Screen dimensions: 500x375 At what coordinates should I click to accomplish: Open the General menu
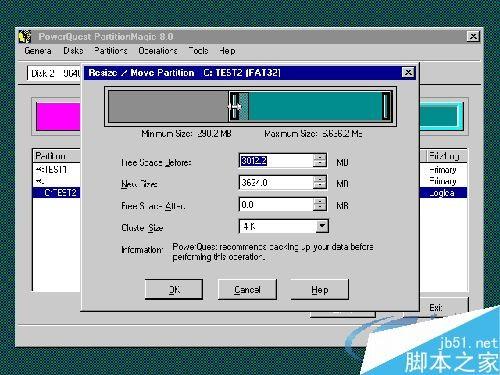[x=38, y=51]
